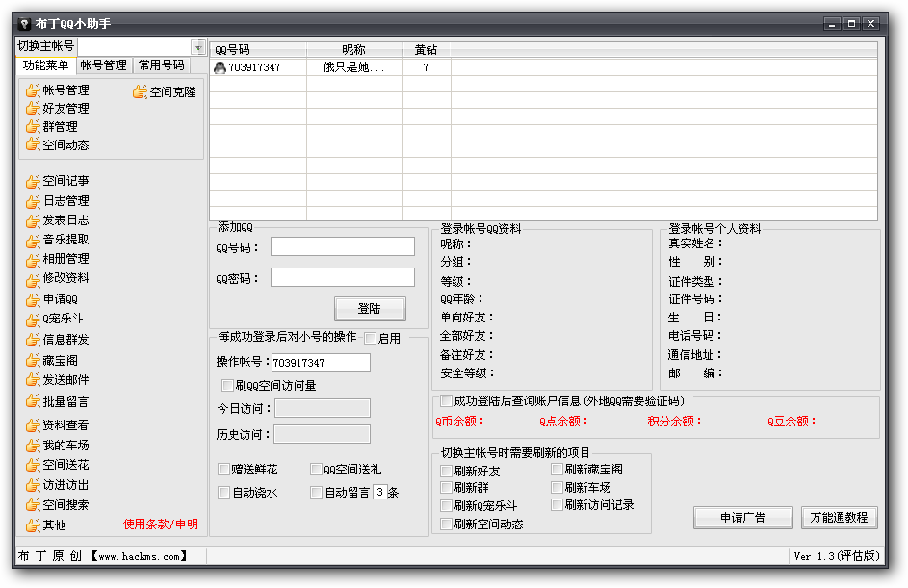Image resolution: width=908 pixels, height=588 pixels.
Task: Switch to 功能菜单 tab
Action: coord(46,65)
